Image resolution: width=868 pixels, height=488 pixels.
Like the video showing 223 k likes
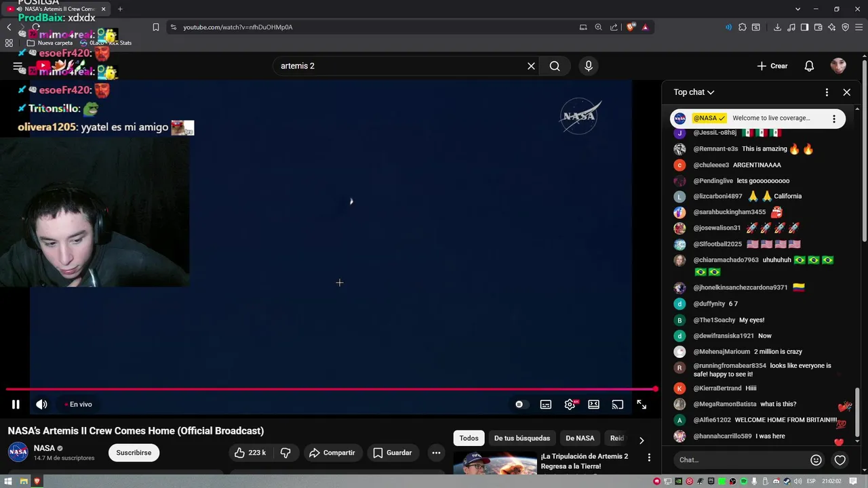(x=250, y=453)
